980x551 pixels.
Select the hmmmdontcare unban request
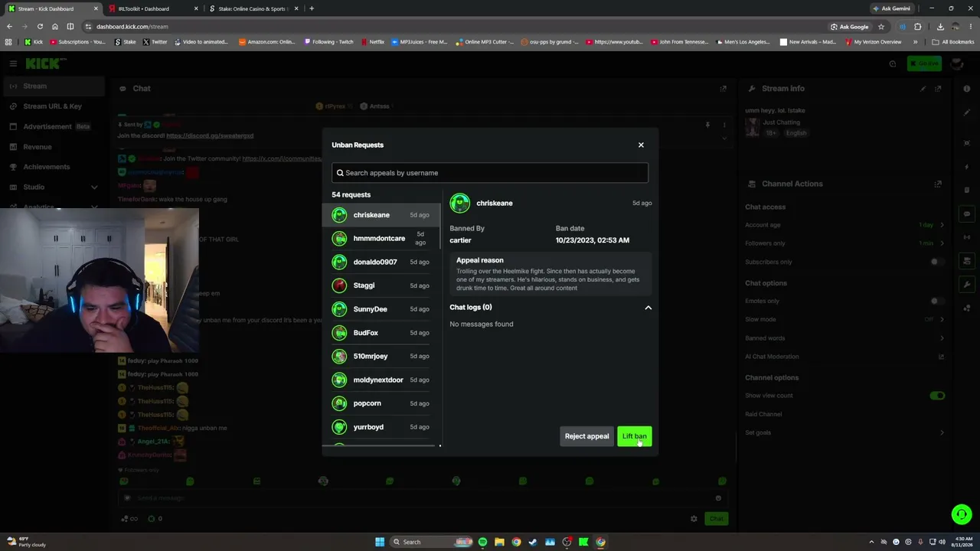click(381, 239)
